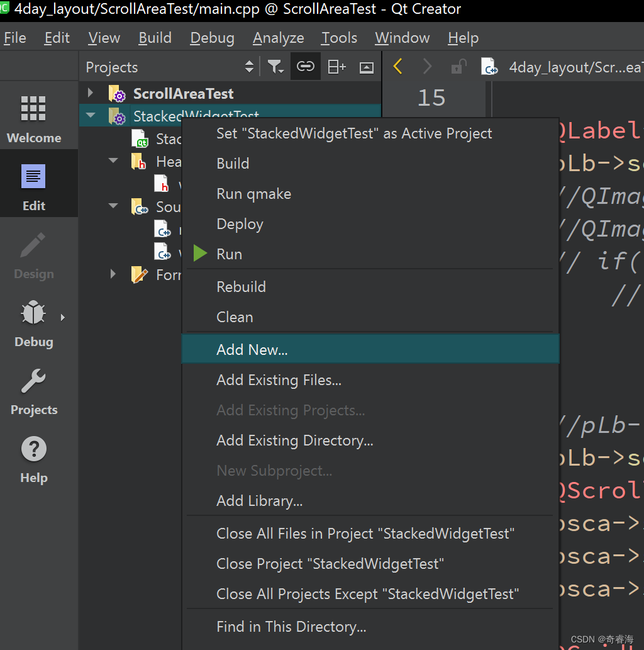Collapse the StackedWidgetTest project

[x=91, y=115]
